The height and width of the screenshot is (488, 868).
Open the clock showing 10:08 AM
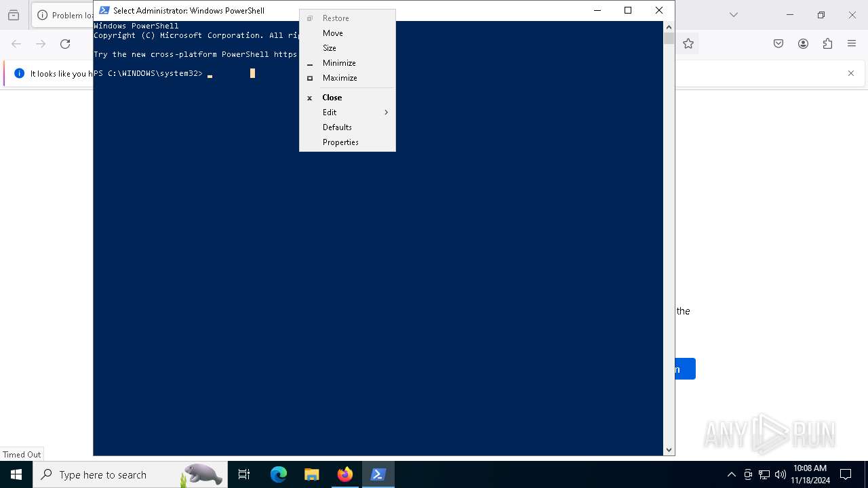point(810,474)
